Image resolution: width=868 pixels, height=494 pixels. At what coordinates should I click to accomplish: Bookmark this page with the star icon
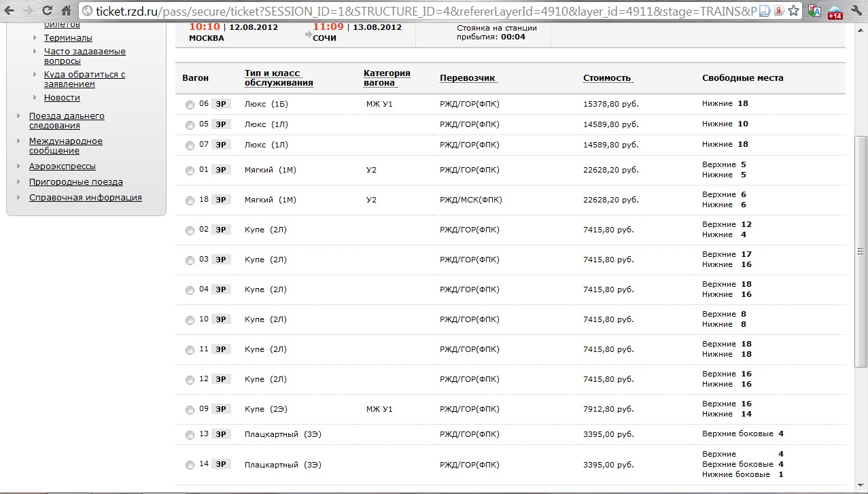pyautogui.click(x=793, y=11)
